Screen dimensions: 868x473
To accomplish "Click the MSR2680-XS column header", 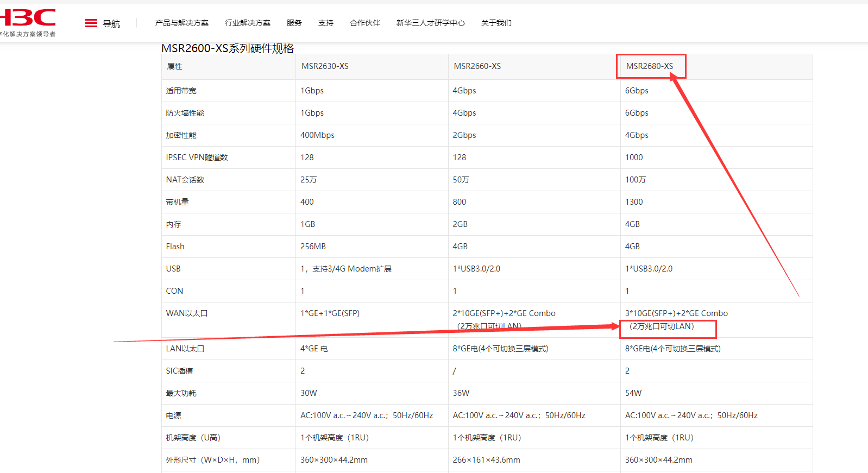I will (650, 66).
